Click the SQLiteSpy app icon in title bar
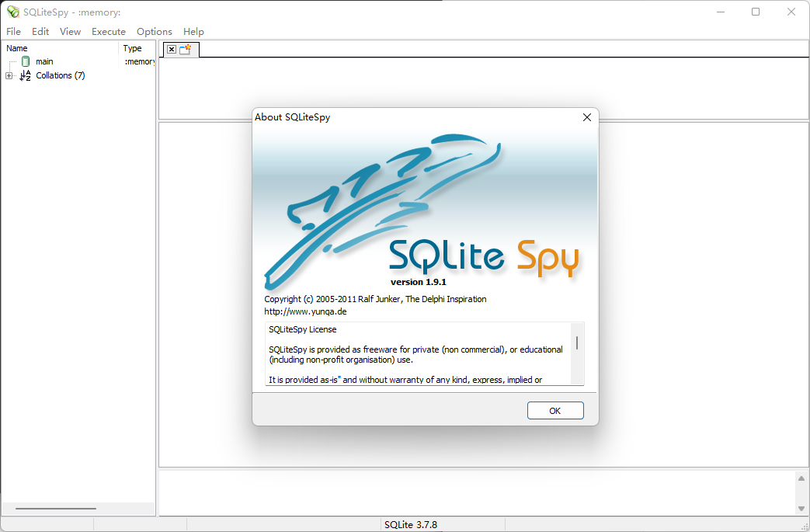Image resolution: width=810 pixels, height=532 pixels. pos(12,12)
